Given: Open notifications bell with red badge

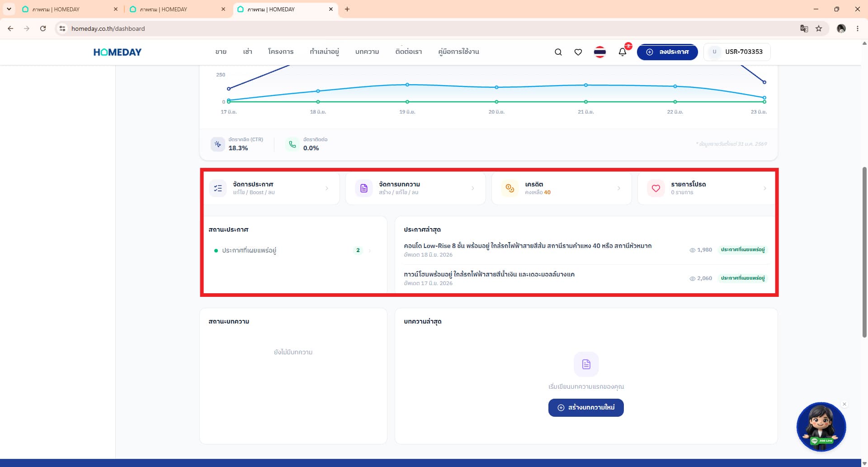Looking at the screenshot, I should (623, 52).
